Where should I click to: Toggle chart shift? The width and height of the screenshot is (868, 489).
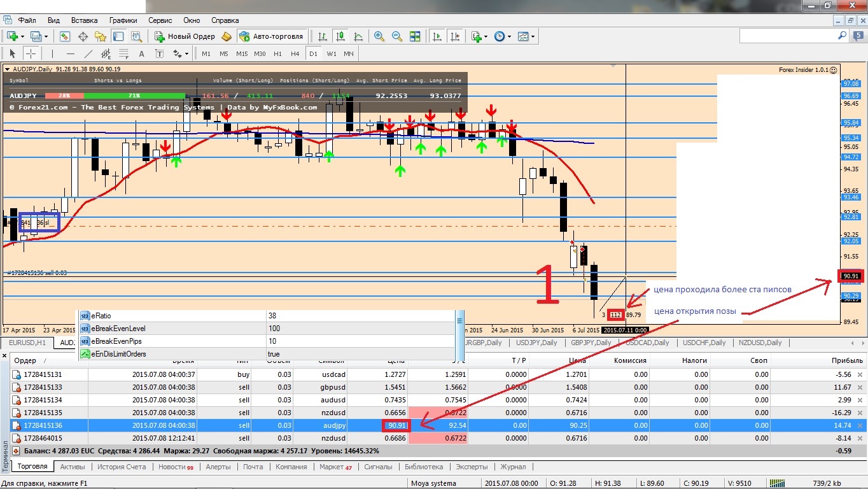[x=455, y=36]
